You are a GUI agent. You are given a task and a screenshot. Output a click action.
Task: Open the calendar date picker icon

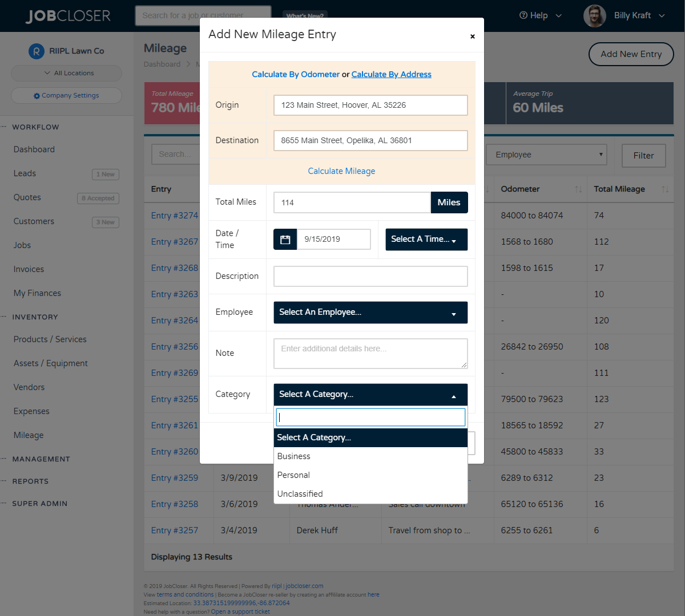(285, 240)
